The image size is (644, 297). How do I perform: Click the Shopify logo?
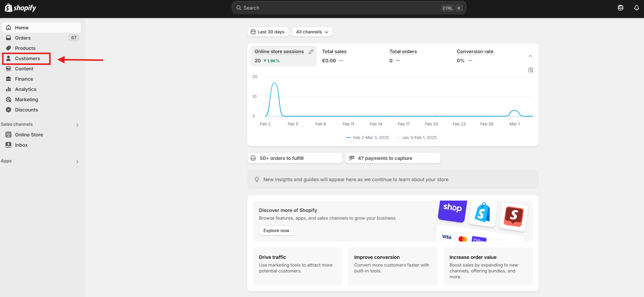click(21, 8)
